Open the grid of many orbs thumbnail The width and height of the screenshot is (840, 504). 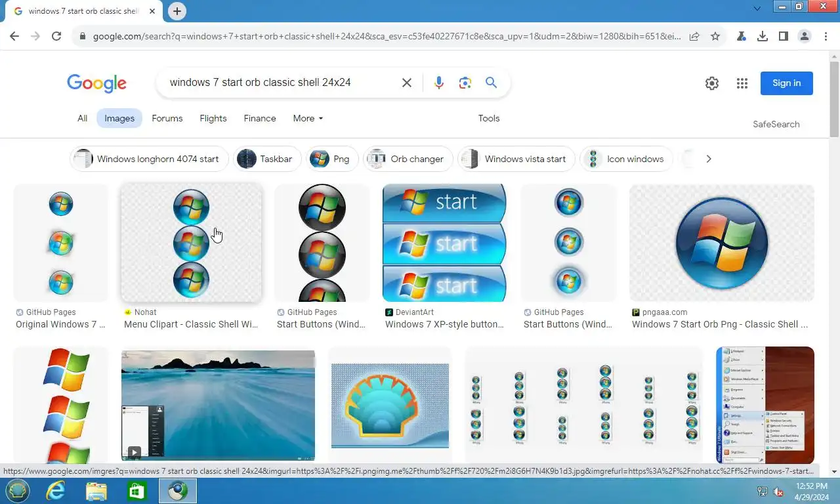[583, 406]
